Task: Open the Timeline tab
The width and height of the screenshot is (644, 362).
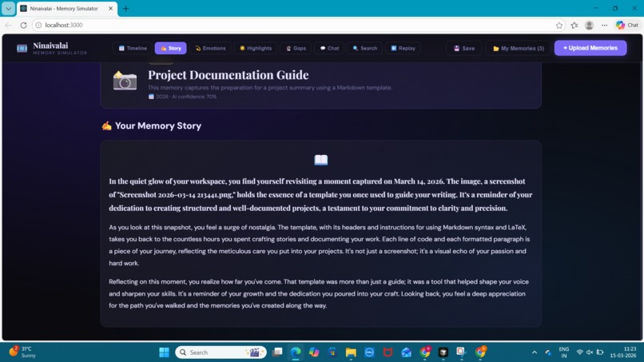Action: (x=133, y=48)
